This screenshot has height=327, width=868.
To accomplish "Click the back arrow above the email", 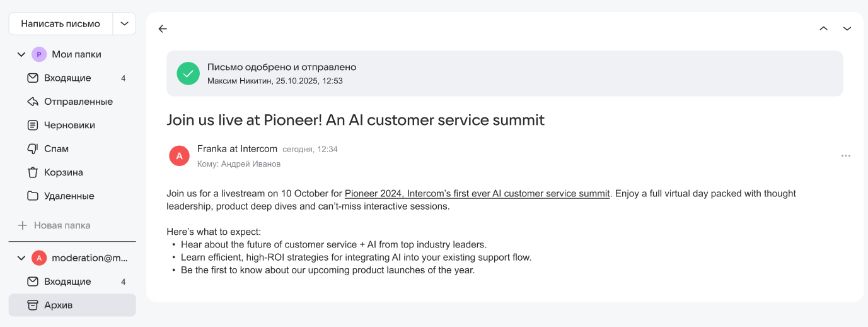I will click(163, 29).
